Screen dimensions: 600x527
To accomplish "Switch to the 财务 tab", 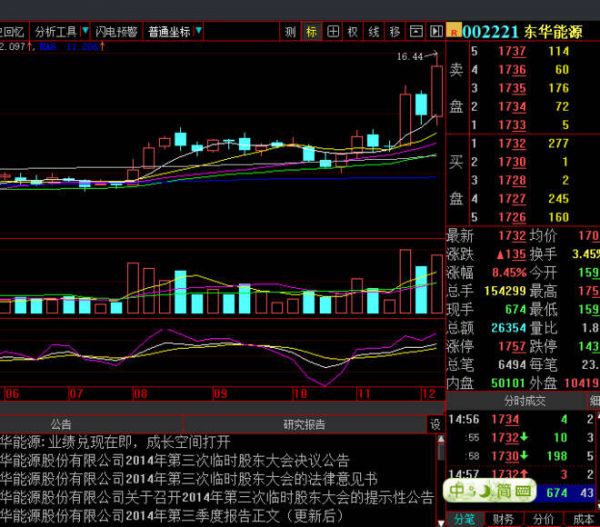I will 503,519.
